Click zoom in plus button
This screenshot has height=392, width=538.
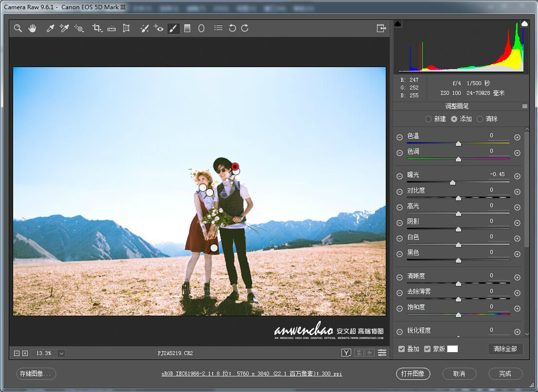pos(25,353)
